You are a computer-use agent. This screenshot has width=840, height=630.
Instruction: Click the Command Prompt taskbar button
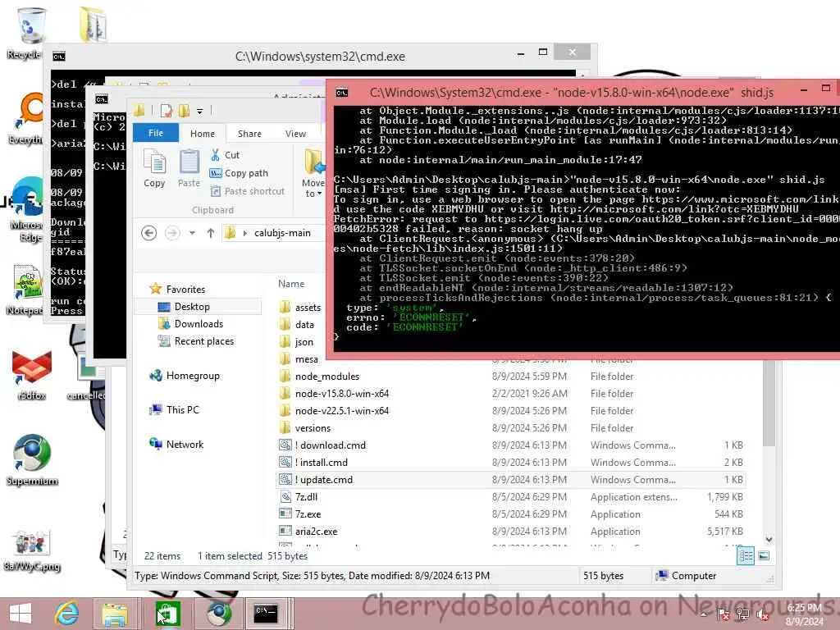tap(267, 614)
